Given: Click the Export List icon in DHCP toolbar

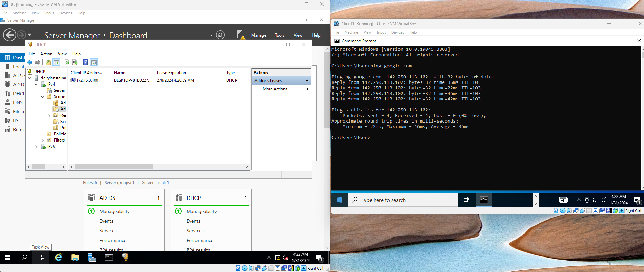Looking at the screenshot, I should pyautogui.click(x=75, y=62).
